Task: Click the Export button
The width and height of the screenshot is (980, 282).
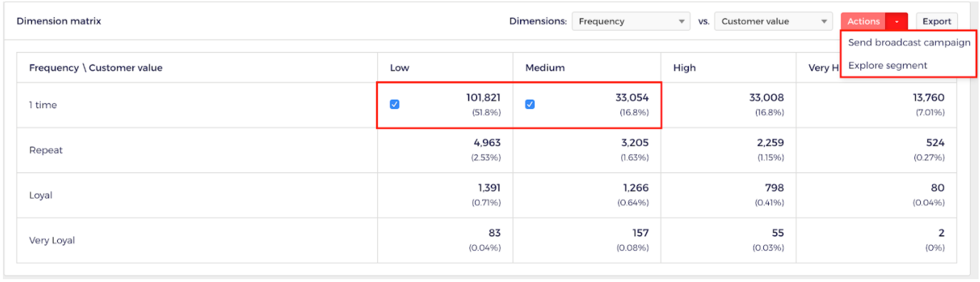Action: [936, 21]
